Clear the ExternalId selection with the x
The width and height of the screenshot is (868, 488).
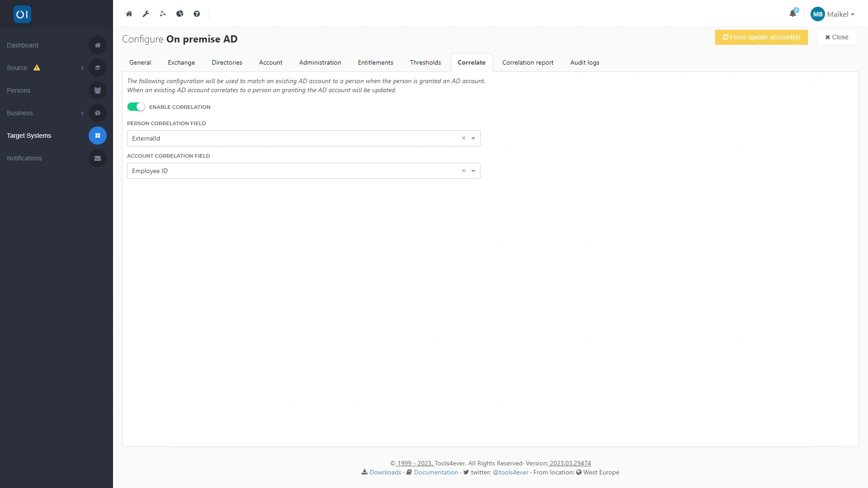click(x=463, y=138)
